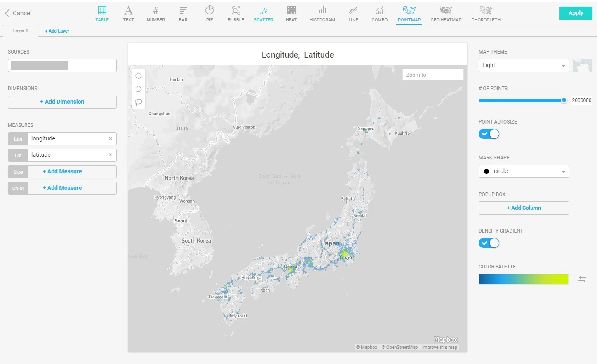
Task: Open the OpenStreetMap attribution link
Action: pyautogui.click(x=400, y=348)
